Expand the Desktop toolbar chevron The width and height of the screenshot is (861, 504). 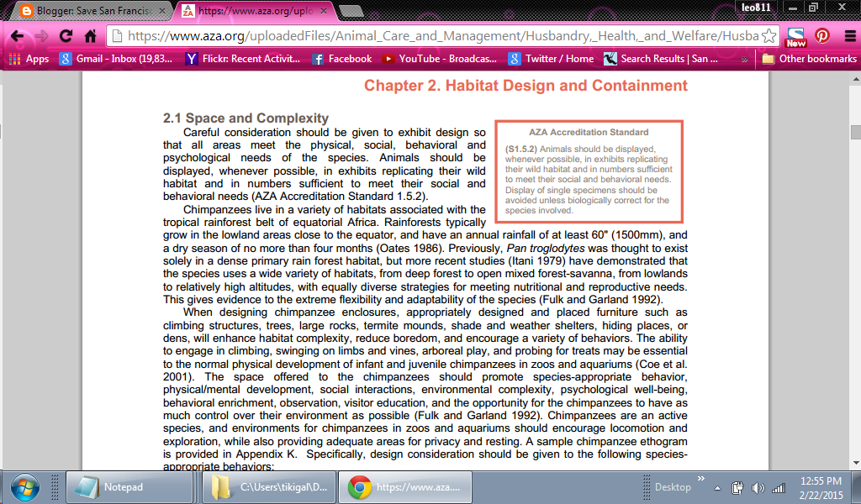pyautogui.click(x=700, y=479)
